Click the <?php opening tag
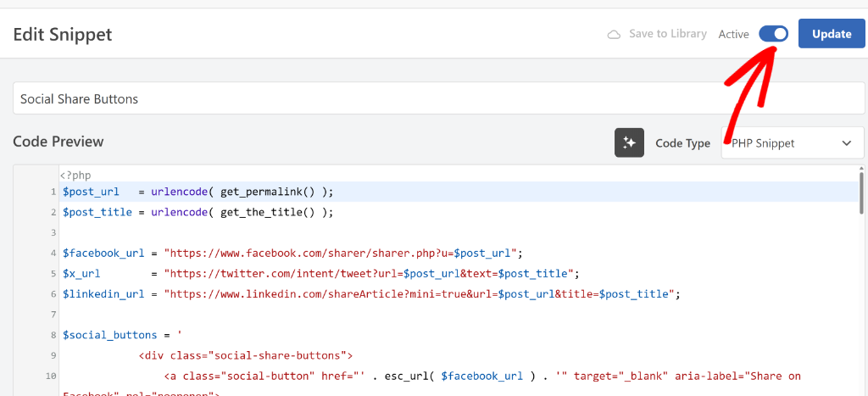The height and width of the screenshot is (396, 868). (x=75, y=176)
